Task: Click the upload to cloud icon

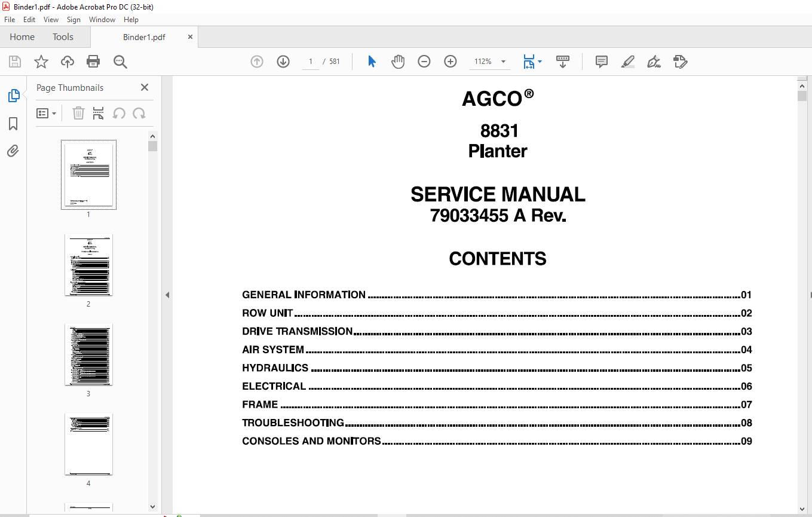Action: pyautogui.click(x=68, y=62)
